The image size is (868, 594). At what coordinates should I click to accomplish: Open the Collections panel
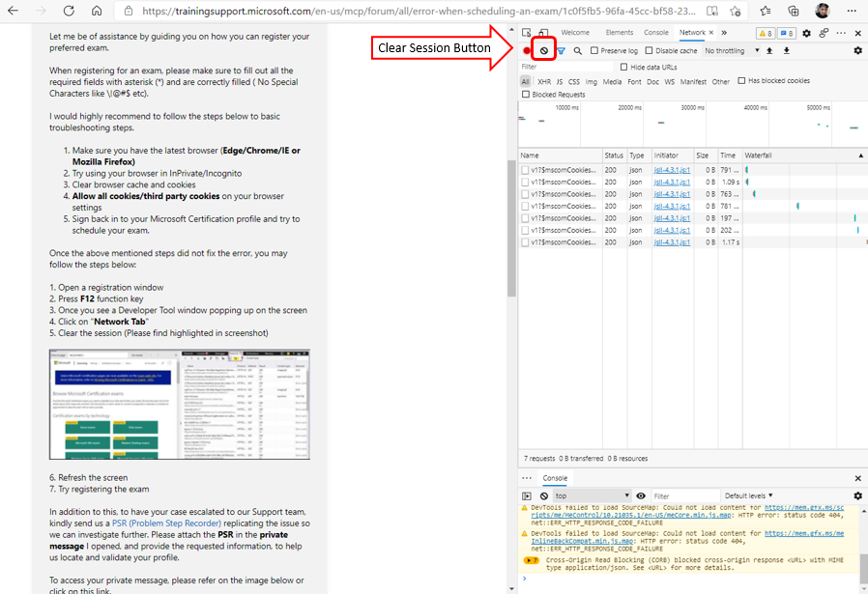[794, 11]
